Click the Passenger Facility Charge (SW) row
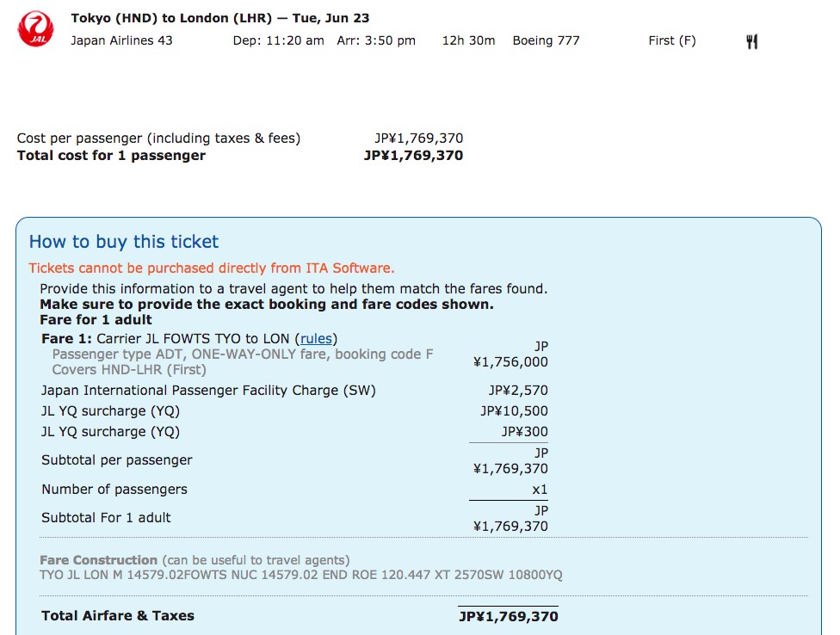840x635 pixels. (x=294, y=391)
